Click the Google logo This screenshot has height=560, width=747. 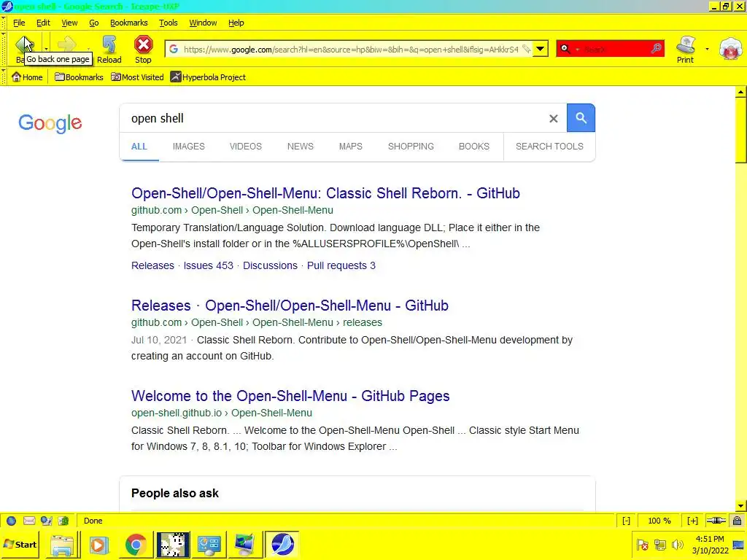(50, 122)
